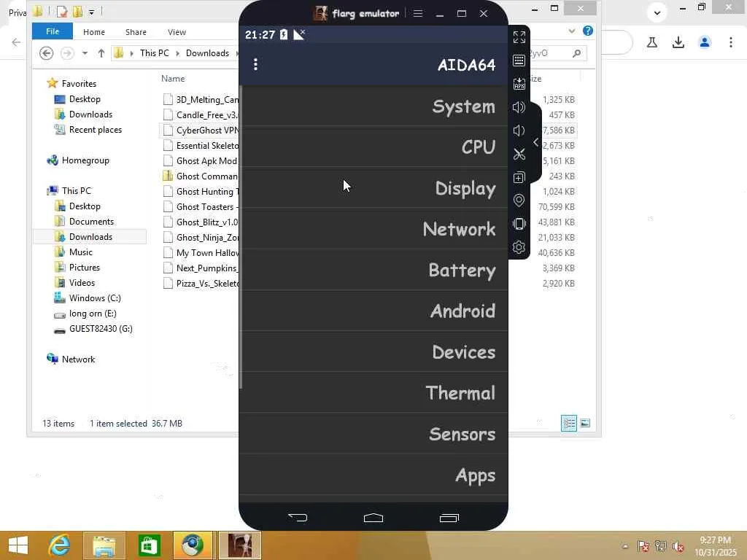Select Recent places under Favorites
This screenshot has width=747, height=560.
coord(95,130)
